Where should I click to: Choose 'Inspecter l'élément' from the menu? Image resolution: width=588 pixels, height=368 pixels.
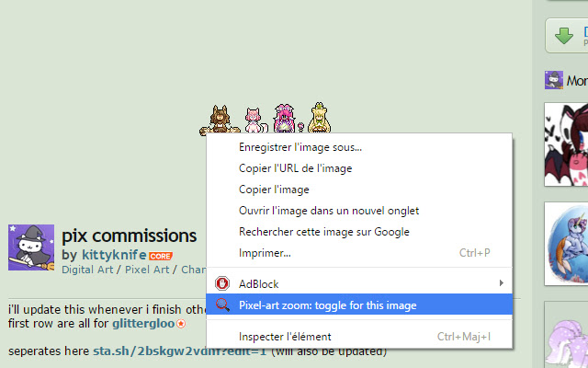[x=285, y=337]
